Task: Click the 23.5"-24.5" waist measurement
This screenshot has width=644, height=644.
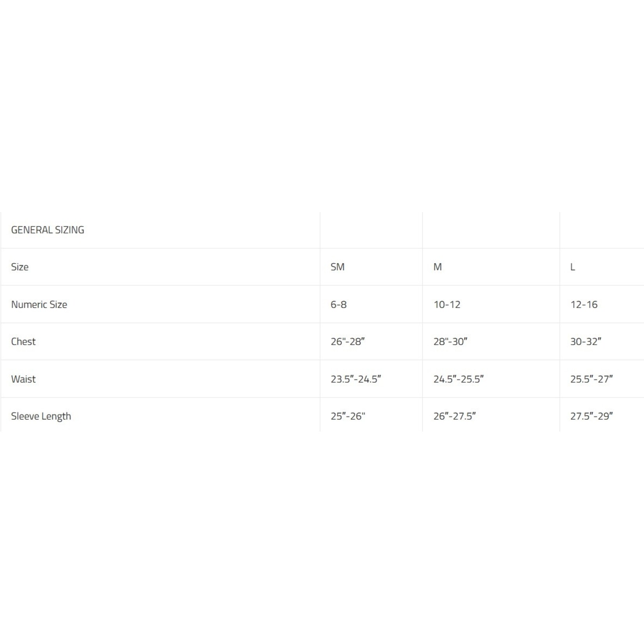Action: (356, 379)
